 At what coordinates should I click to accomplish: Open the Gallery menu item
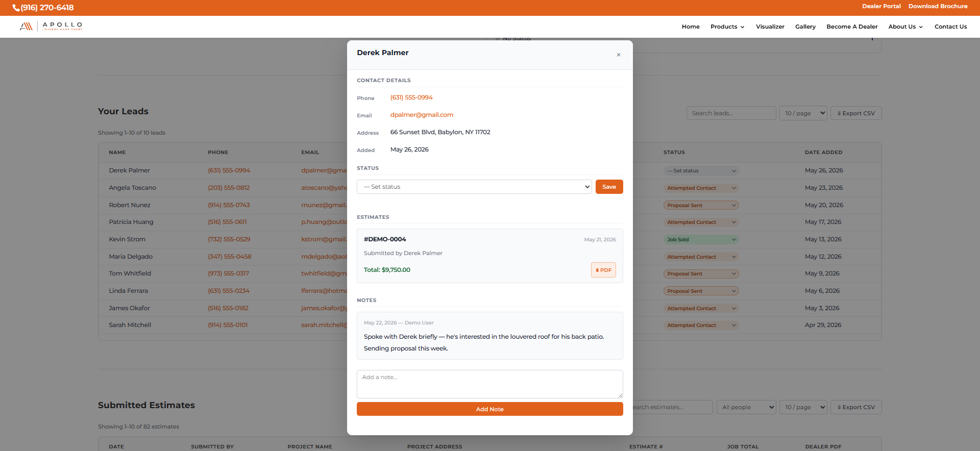(805, 27)
